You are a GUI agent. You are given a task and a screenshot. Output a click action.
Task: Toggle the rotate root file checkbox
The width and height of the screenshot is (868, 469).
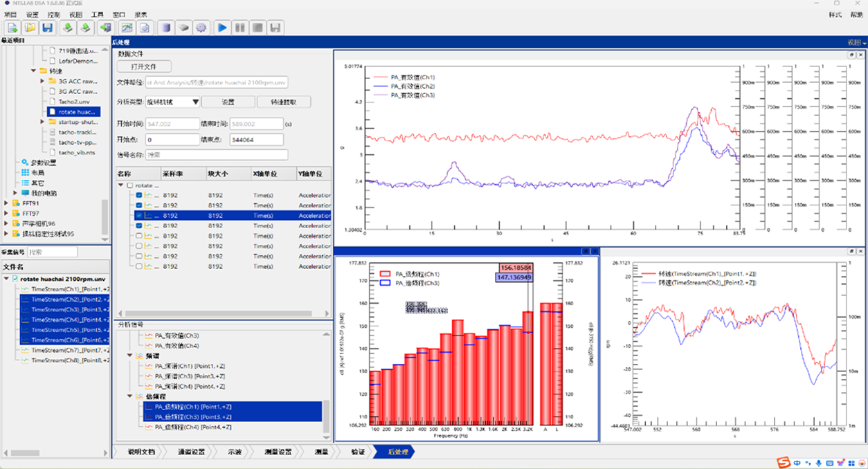[x=129, y=185]
